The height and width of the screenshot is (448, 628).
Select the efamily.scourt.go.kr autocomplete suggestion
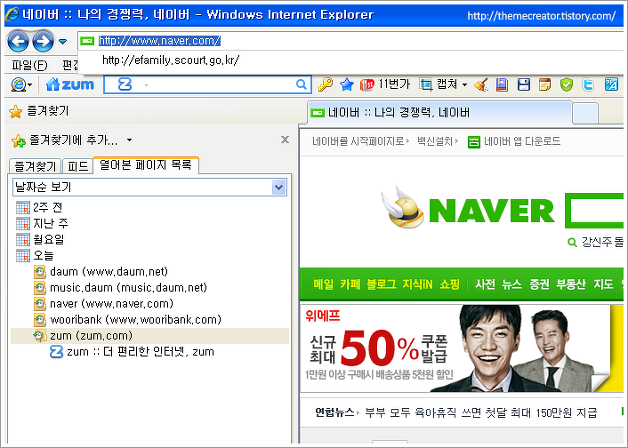[171, 60]
